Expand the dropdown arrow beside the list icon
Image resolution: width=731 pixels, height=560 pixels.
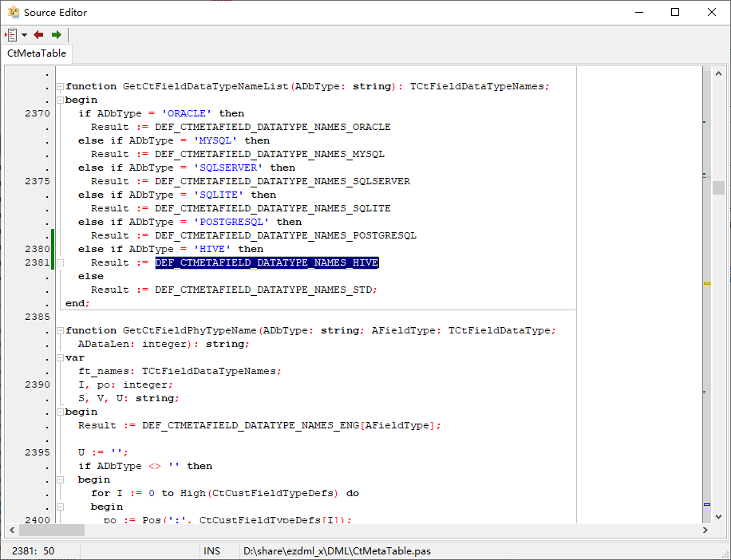point(24,35)
